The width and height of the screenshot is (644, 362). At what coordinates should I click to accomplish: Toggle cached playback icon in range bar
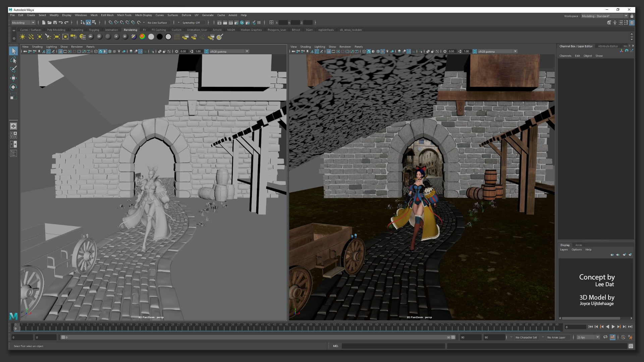(x=612, y=337)
